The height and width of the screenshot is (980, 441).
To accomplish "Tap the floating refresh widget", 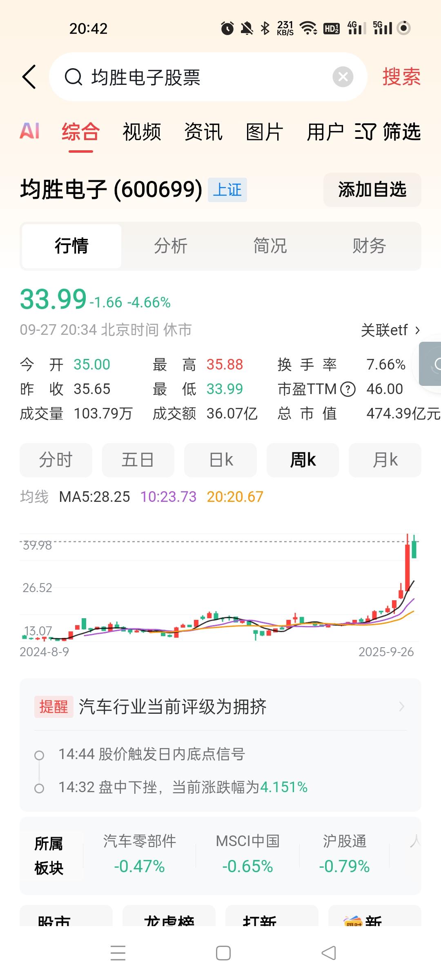I will (430, 364).
